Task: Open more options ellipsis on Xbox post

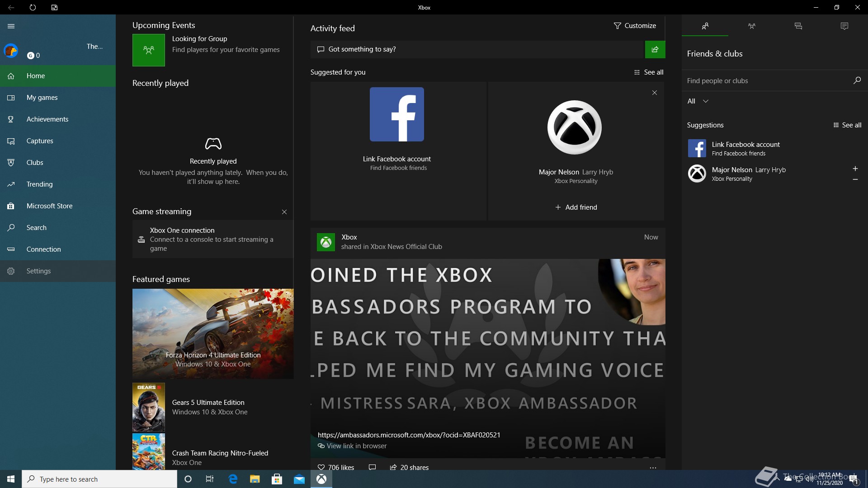Action: [653, 468]
